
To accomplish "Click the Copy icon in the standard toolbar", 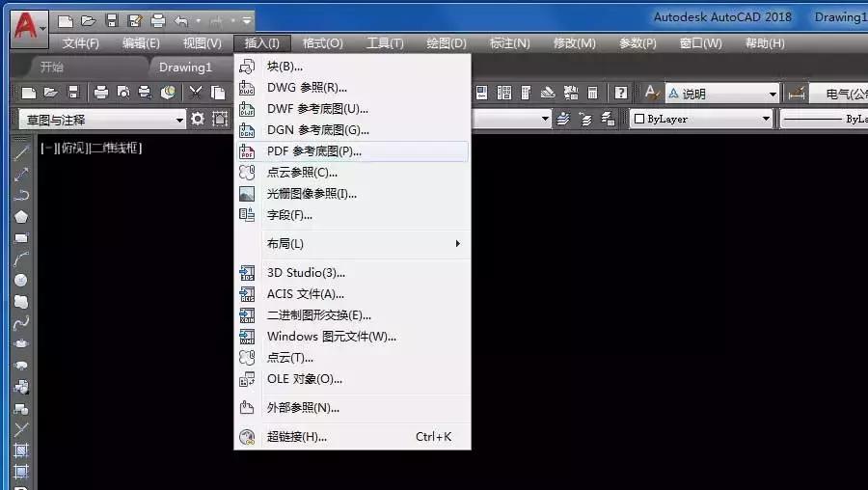I will pos(219,93).
